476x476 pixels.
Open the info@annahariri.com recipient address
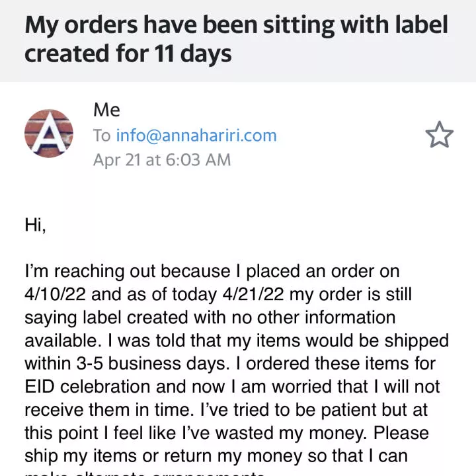click(196, 136)
